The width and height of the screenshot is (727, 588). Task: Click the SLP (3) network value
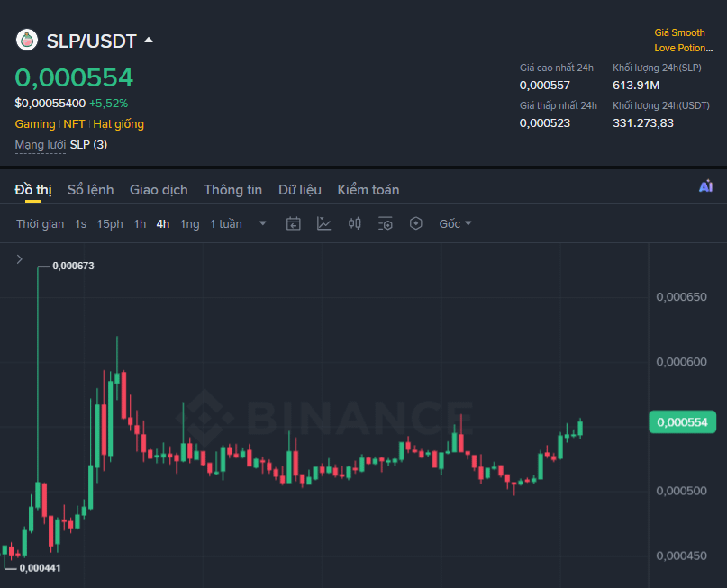(x=88, y=145)
